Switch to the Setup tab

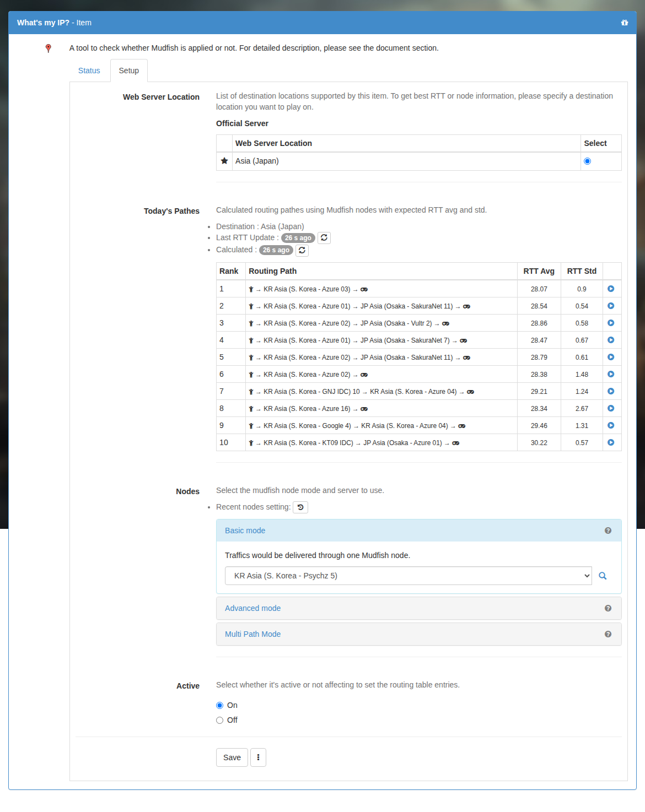point(129,71)
